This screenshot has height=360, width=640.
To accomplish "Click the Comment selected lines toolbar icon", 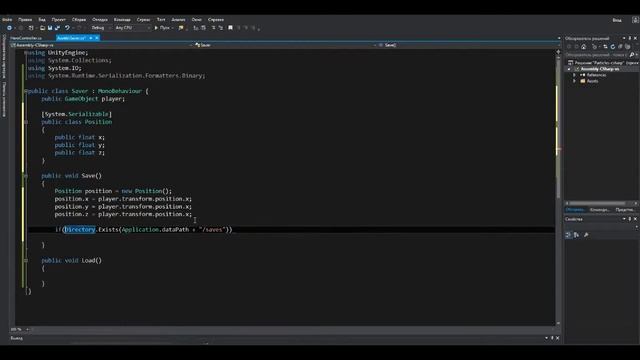I will (213, 28).
